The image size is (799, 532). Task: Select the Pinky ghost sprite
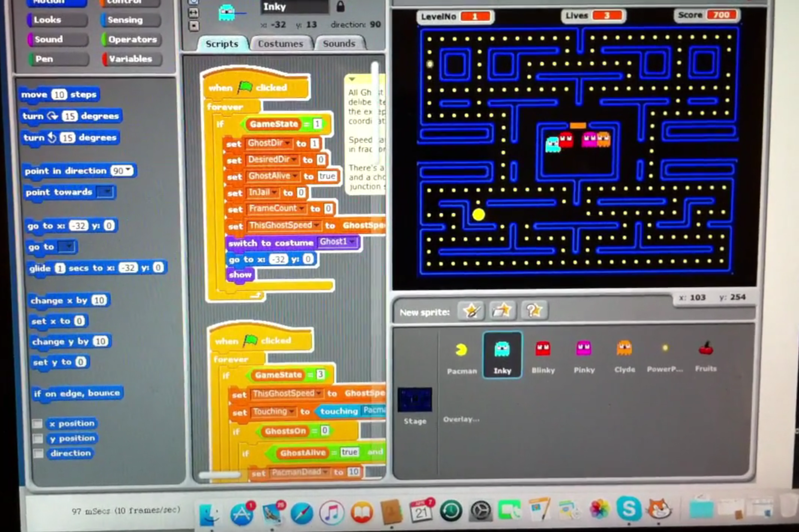point(584,356)
